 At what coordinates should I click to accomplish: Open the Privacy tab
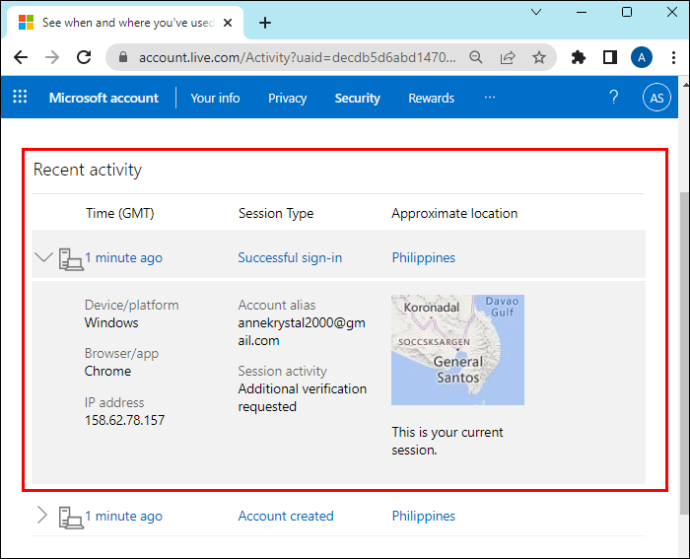pos(287,98)
